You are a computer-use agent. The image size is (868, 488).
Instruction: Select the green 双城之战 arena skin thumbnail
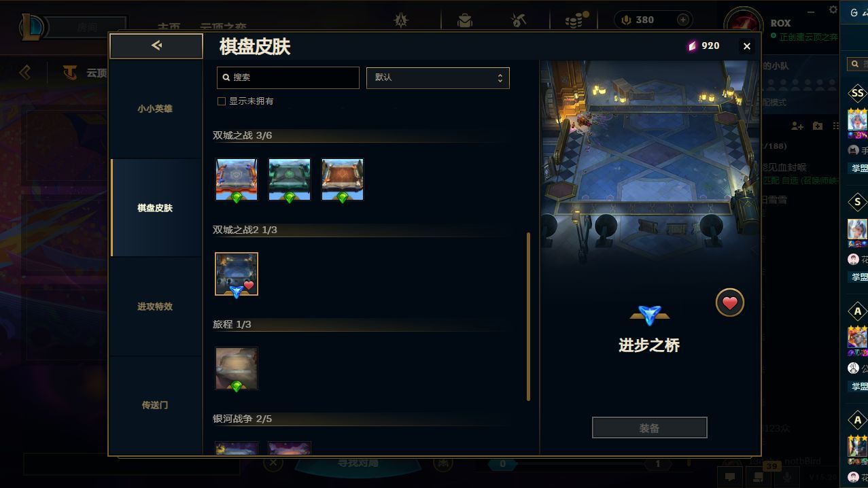(290, 179)
